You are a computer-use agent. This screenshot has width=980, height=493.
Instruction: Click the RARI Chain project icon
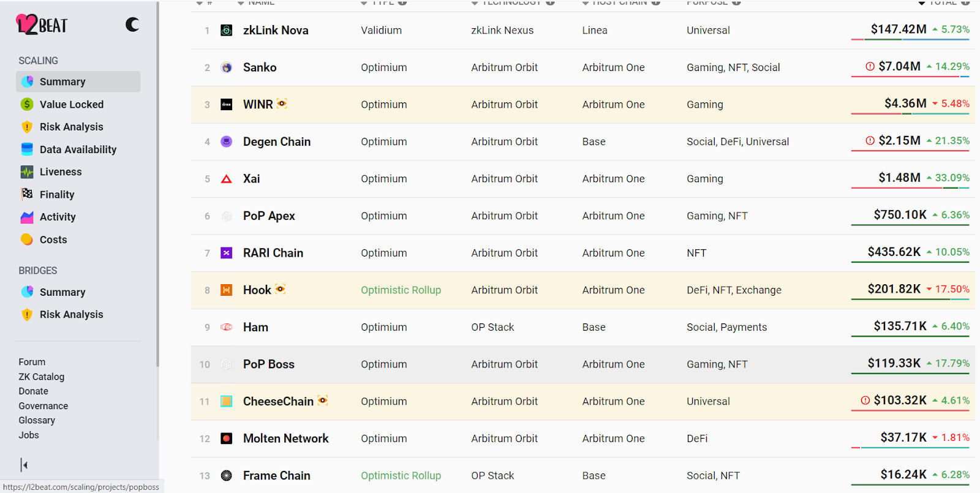coord(227,253)
